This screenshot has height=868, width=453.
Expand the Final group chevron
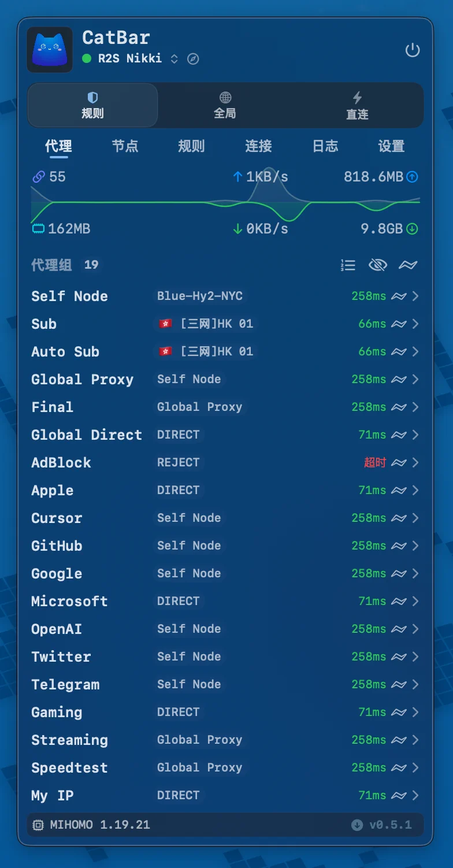click(x=415, y=407)
